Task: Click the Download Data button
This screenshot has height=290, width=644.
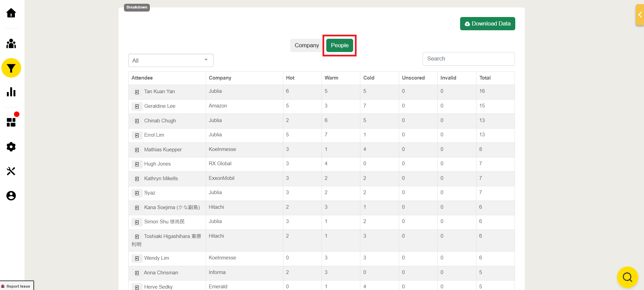Action: click(x=487, y=23)
